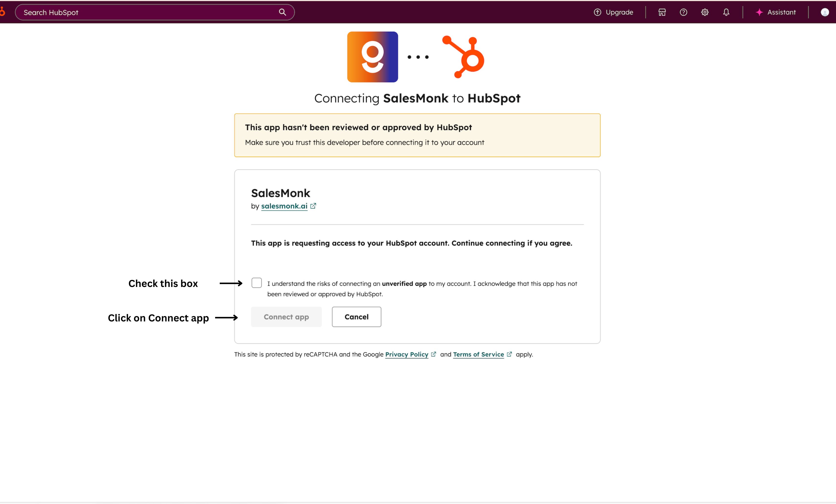Open the Help question mark icon
This screenshot has height=504, width=836.
tap(683, 12)
